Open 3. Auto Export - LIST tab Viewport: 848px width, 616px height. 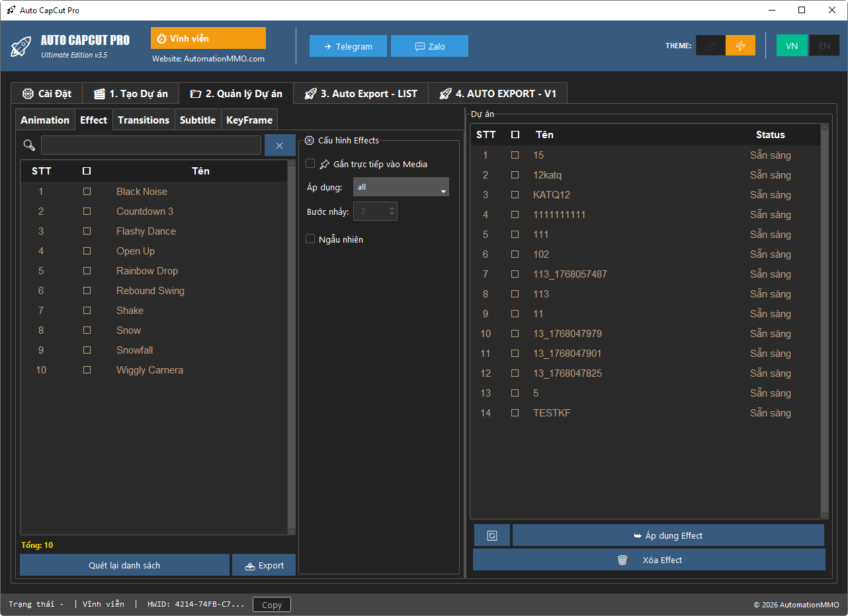361,93
